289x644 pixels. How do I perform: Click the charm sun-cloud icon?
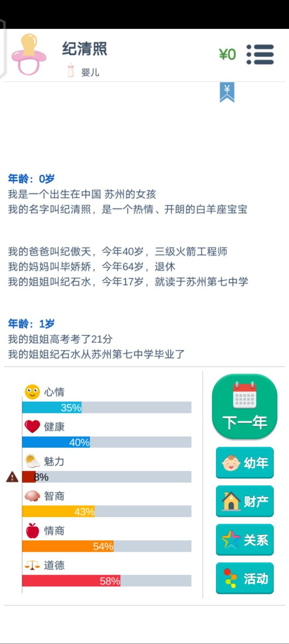pyautogui.click(x=33, y=461)
